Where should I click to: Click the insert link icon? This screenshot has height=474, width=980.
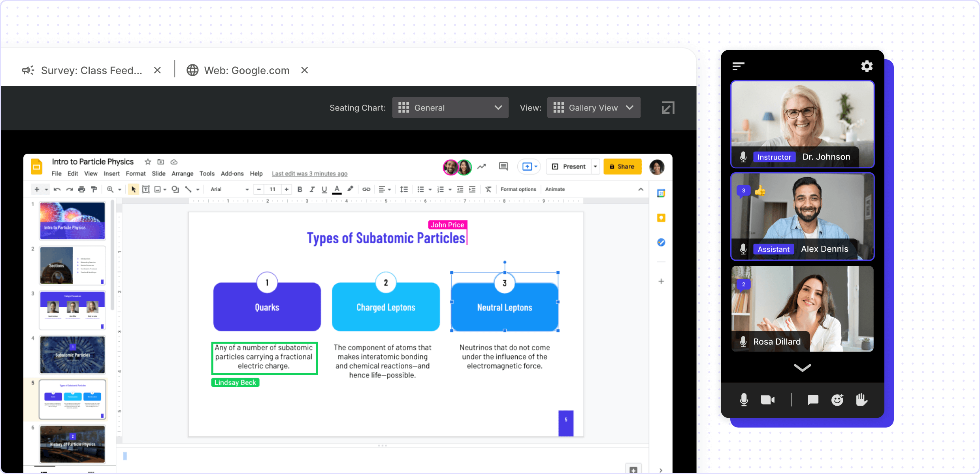(366, 190)
